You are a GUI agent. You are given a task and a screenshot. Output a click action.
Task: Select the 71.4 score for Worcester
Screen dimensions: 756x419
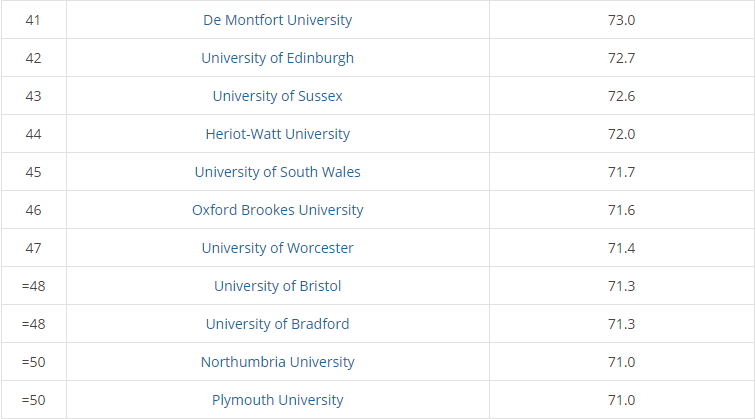[622, 248]
